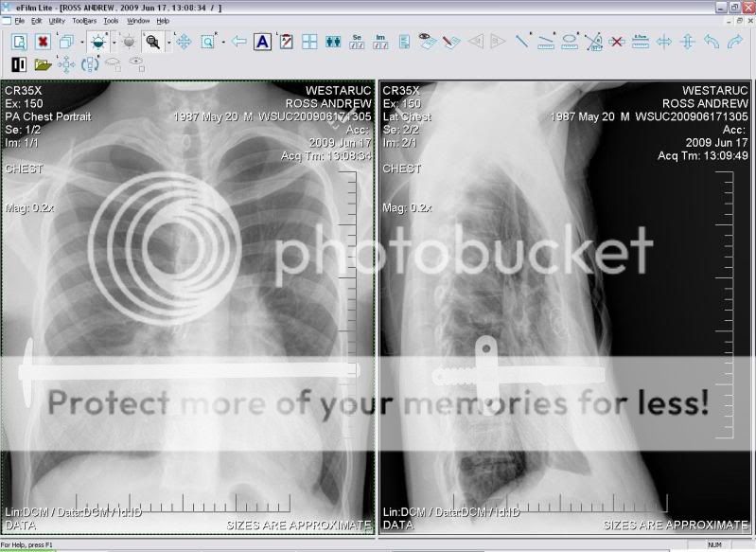
Task: Click the Se: 2/2 series label
Action: (400, 130)
